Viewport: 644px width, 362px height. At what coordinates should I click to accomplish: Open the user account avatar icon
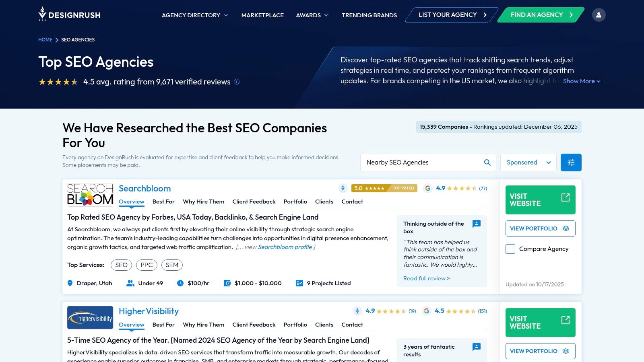(x=599, y=15)
